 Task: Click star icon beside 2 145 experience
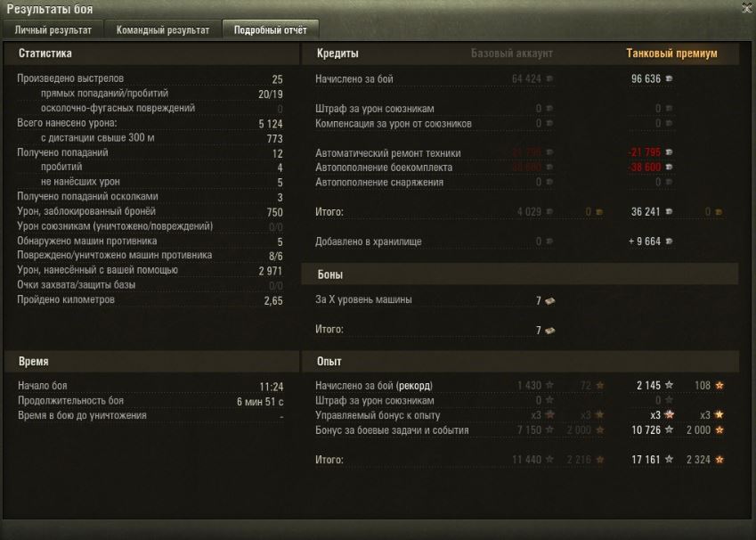point(670,385)
